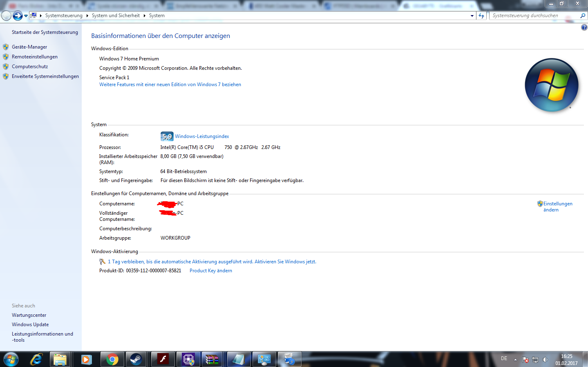Show hidden tray icons arrow
Viewport: 588px width, 367px height.
[x=516, y=360]
